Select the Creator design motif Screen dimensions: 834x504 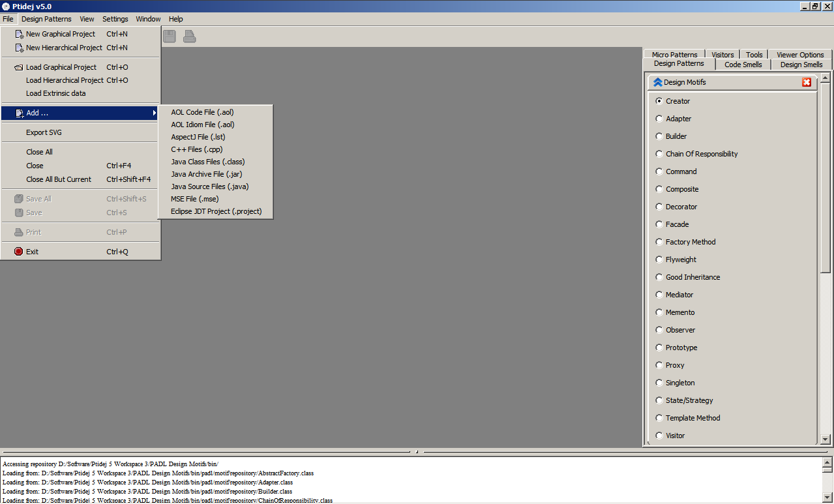point(659,101)
